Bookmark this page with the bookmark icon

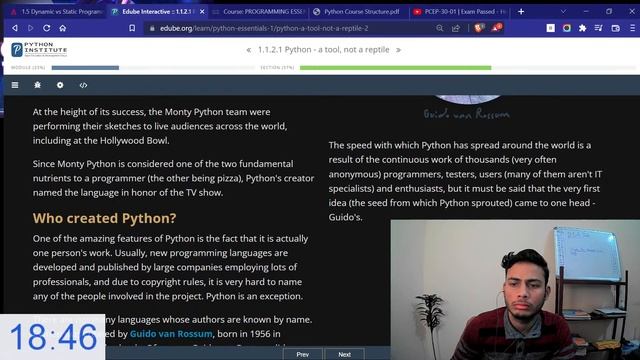coord(132,28)
